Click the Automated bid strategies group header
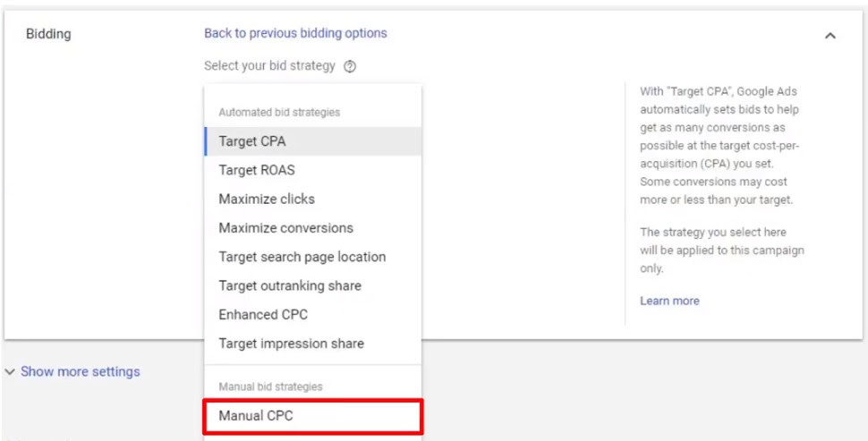This screenshot has width=868, height=441. click(279, 113)
